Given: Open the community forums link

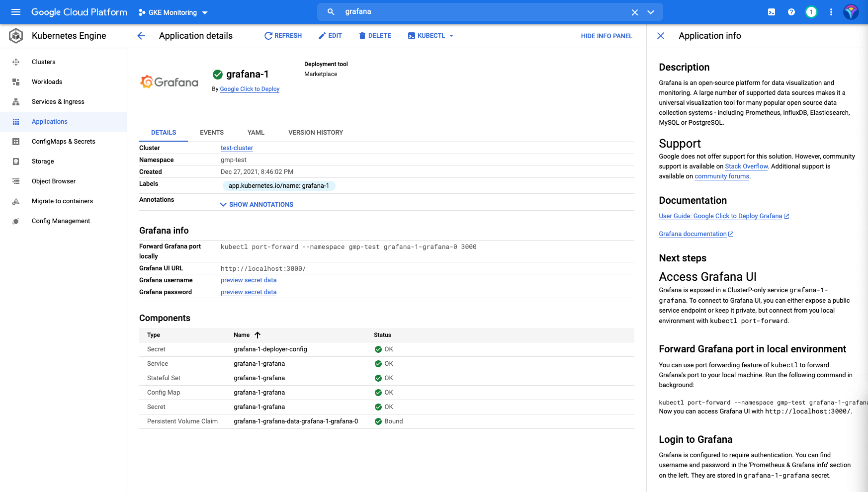Looking at the screenshot, I should click(x=722, y=176).
